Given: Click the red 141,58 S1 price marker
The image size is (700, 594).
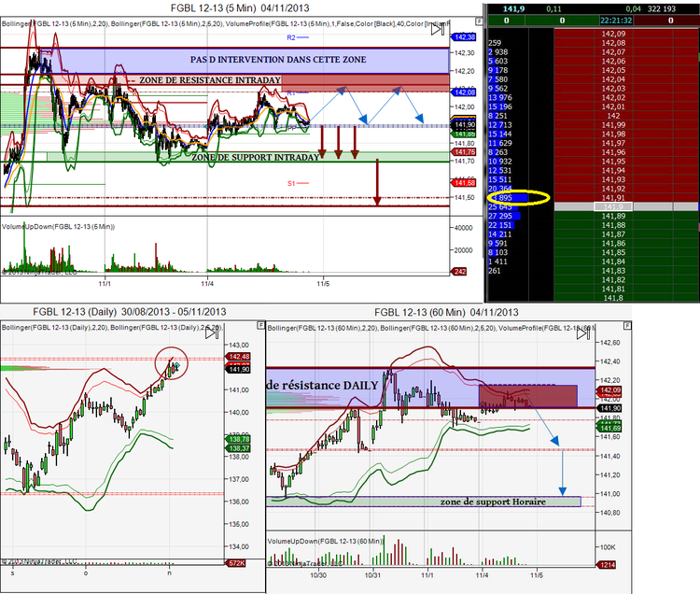Looking at the screenshot, I should 464,183.
